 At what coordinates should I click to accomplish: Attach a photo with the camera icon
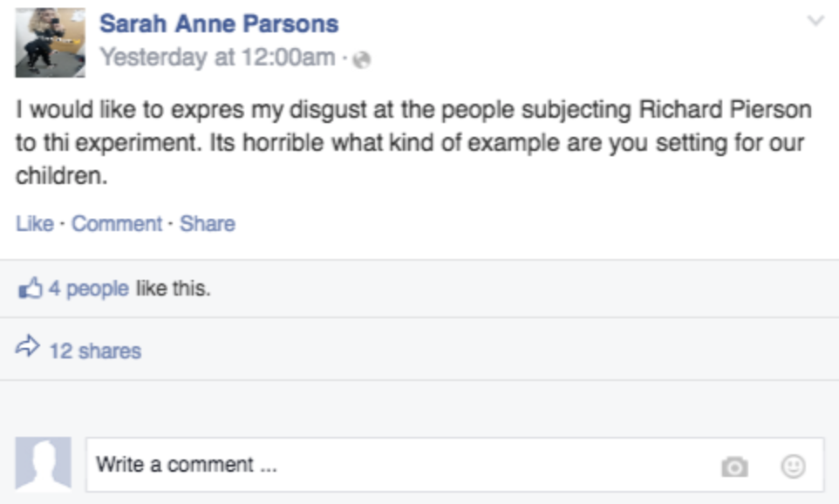(734, 467)
